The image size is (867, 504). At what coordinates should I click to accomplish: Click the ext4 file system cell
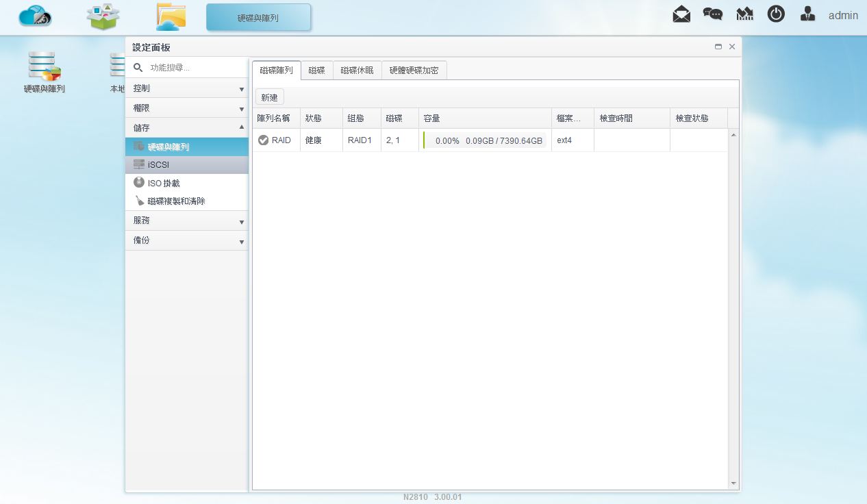[x=573, y=140]
